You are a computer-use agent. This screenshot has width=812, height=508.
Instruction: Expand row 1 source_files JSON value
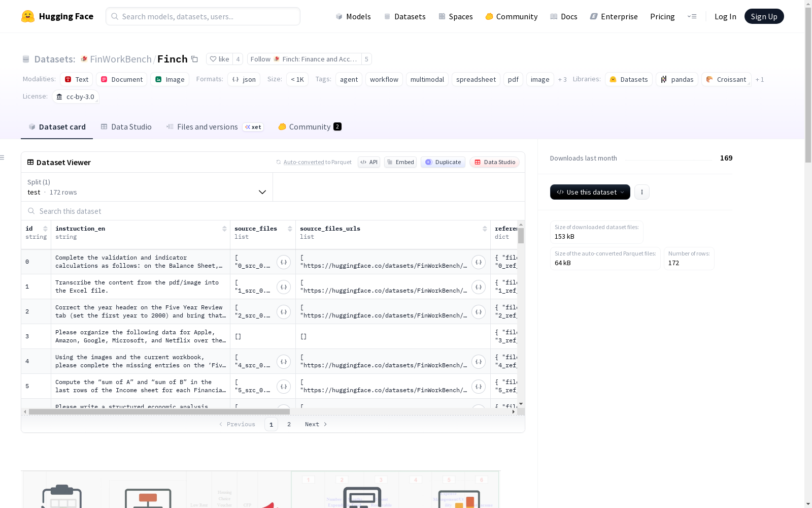(284, 287)
